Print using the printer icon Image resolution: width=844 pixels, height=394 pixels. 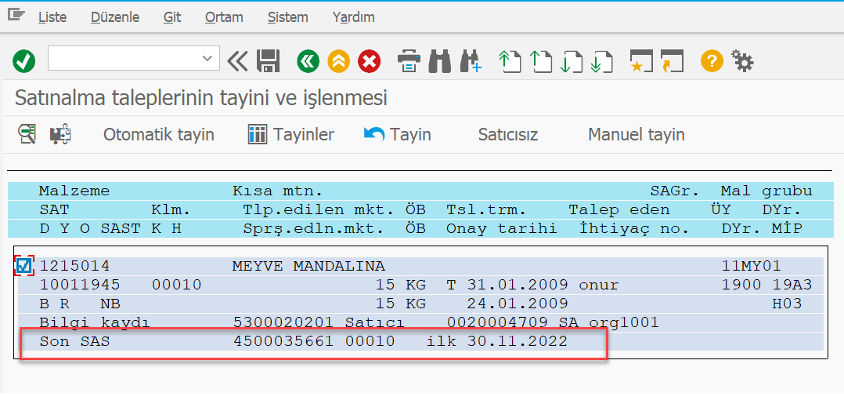click(409, 61)
